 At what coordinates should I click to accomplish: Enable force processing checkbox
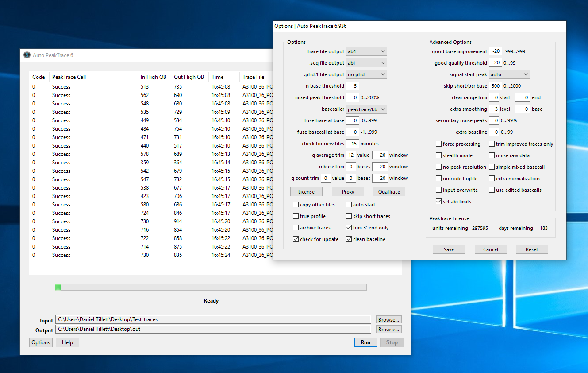pyautogui.click(x=438, y=144)
